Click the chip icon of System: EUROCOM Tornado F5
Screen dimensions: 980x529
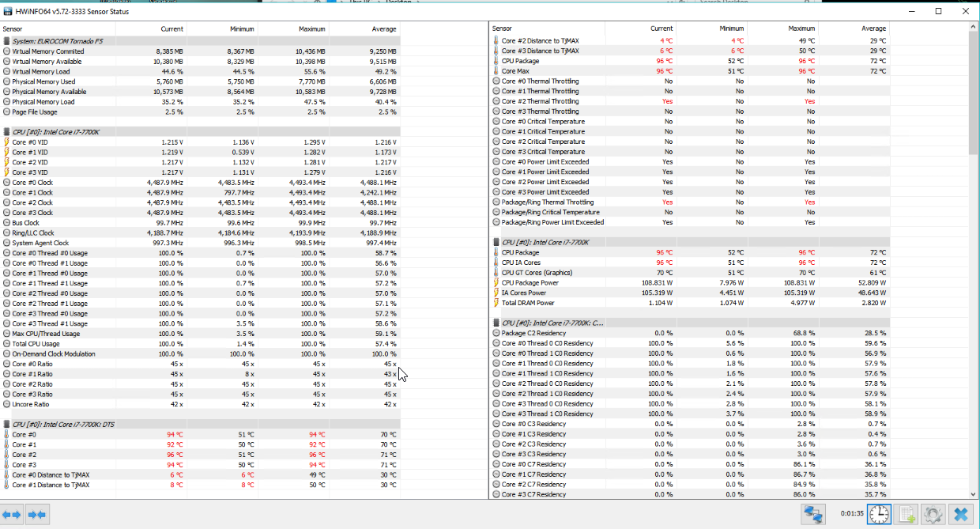click(6, 41)
